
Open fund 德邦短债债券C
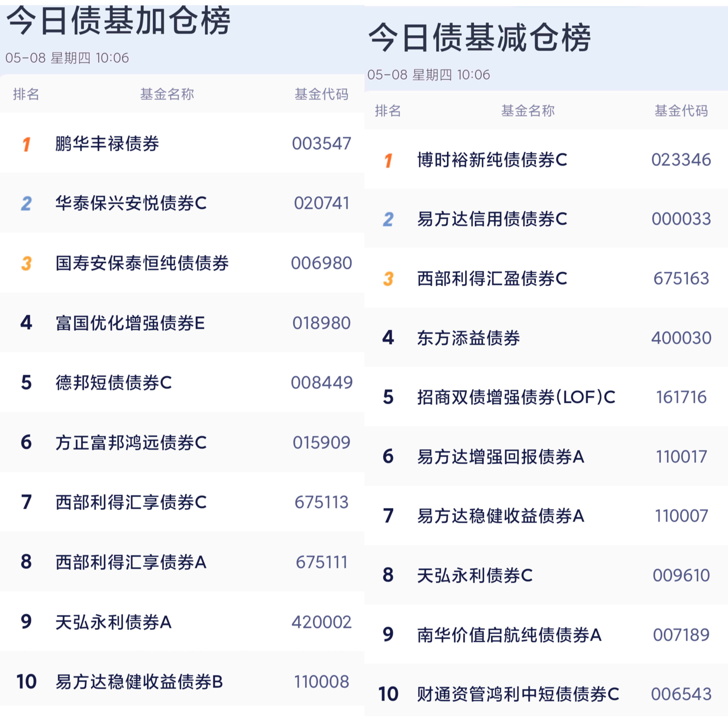[x=113, y=383]
